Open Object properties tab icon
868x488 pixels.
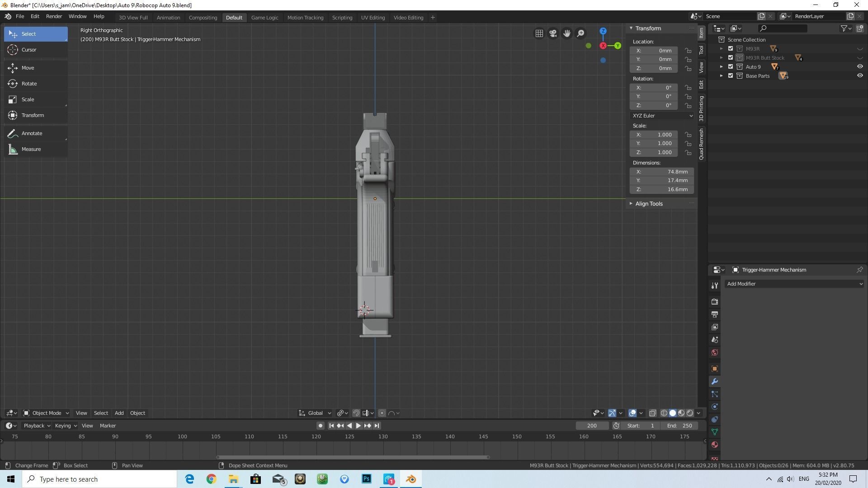(x=715, y=369)
